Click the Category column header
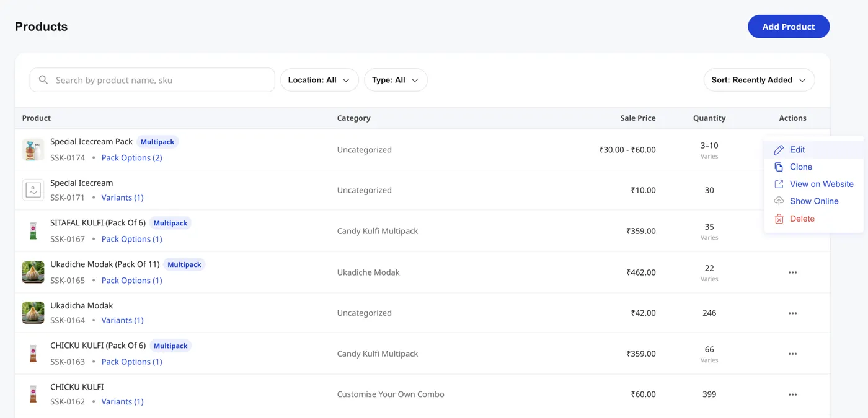 point(353,118)
